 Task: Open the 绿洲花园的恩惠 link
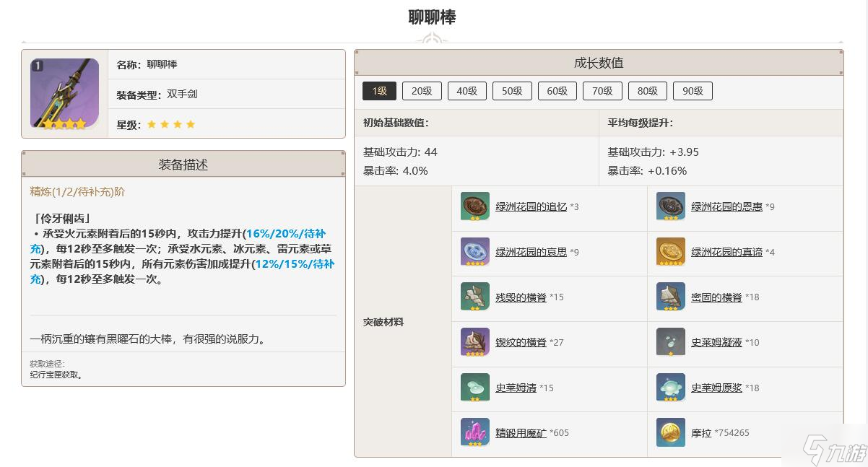coord(726,206)
